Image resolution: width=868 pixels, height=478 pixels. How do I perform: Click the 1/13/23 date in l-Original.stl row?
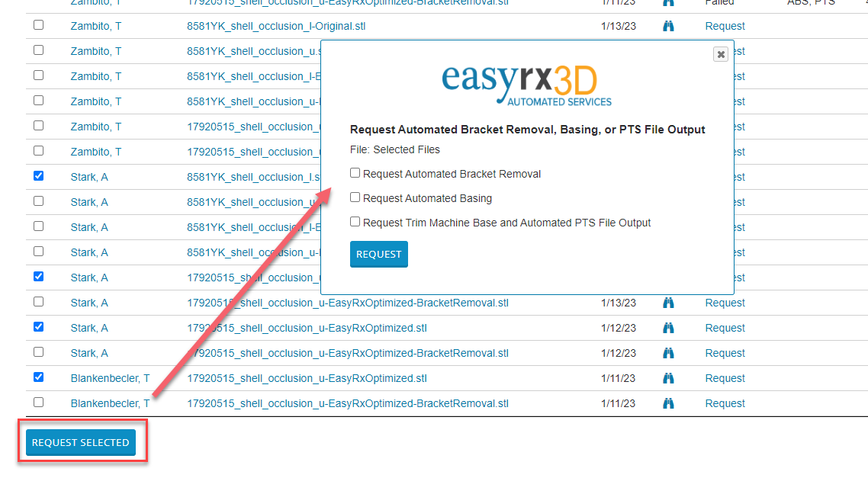click(619, 26)
